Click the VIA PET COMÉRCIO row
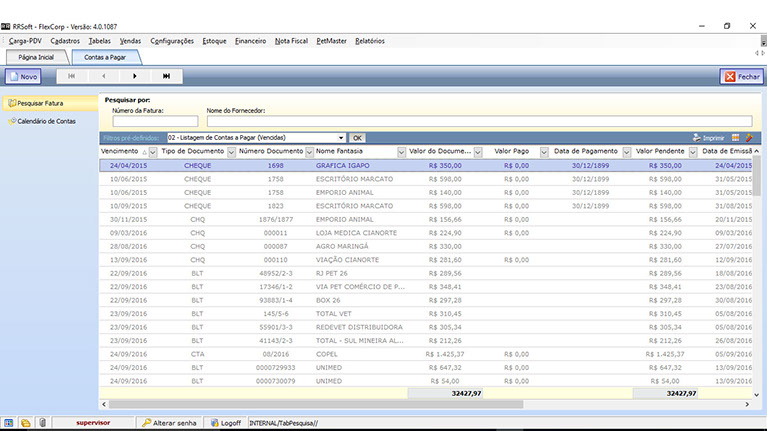 pyautogui.click(x=427, y=287)
